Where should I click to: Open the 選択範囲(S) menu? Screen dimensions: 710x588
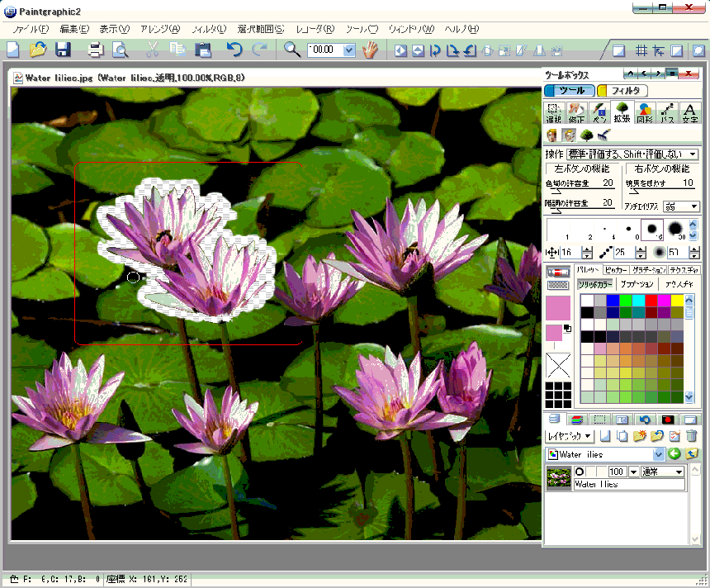coord(261,29)
